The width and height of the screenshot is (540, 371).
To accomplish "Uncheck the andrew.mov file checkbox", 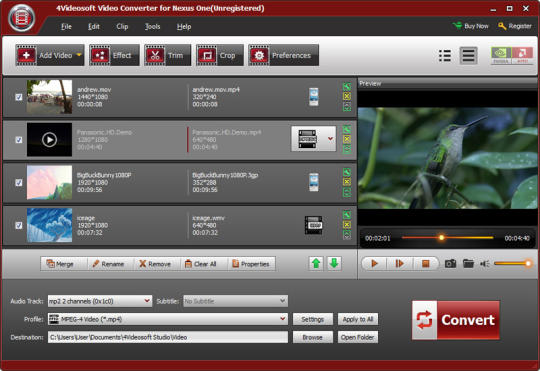I will 19,97.
